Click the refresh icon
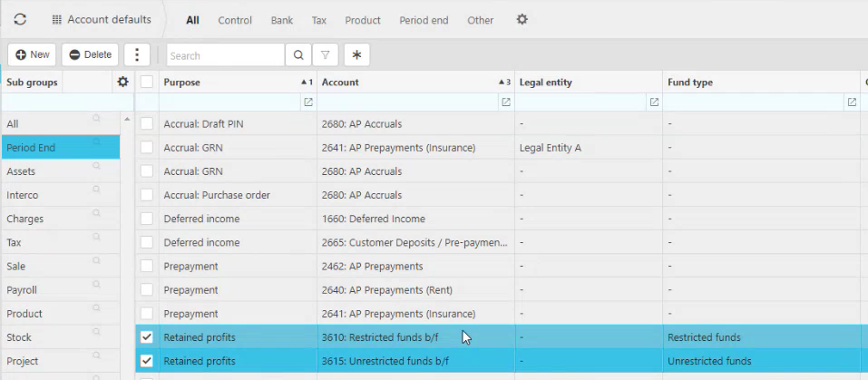 [20, 19]
